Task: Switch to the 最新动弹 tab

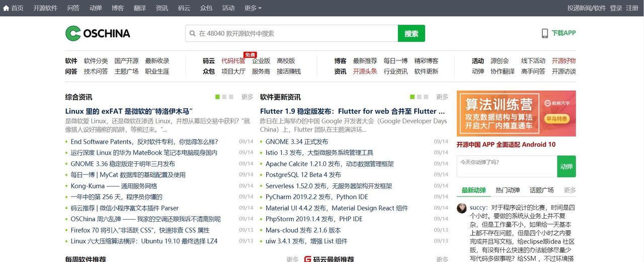Action: coord(473,190)
